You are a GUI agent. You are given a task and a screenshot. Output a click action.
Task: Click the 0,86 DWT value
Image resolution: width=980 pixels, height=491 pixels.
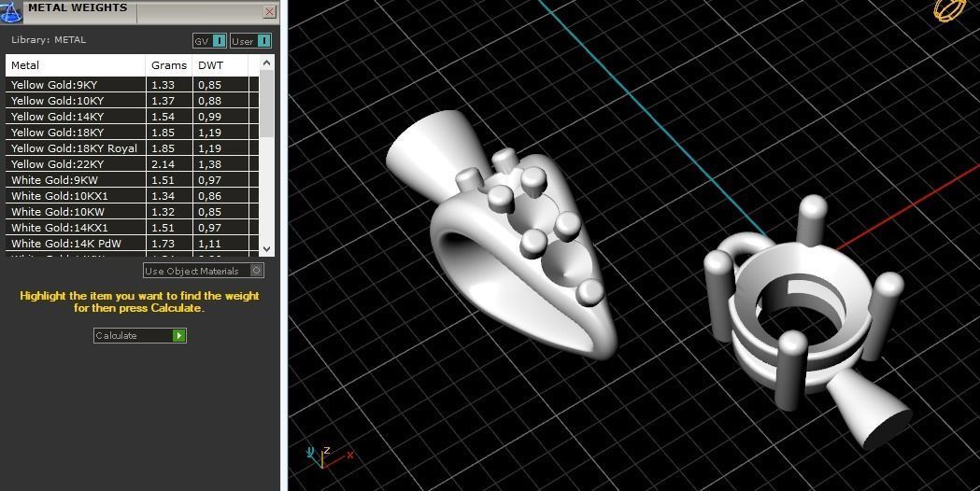[210, 196]
